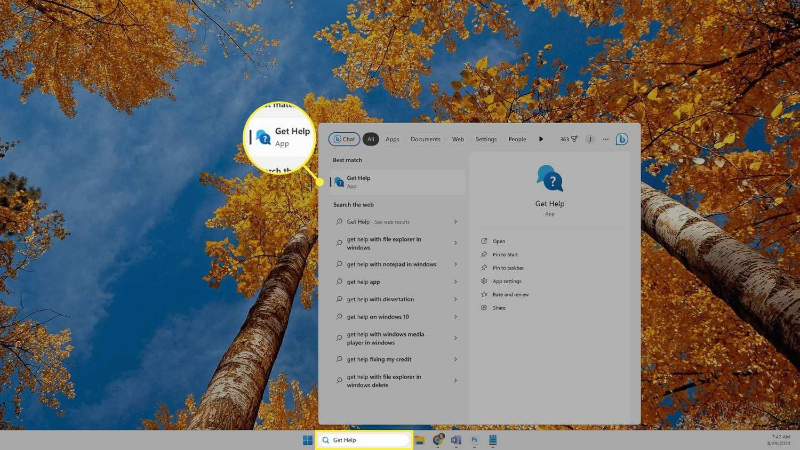Expand arrow for 'file explorer in windows' suggestion
Image resolution: width=800 pixels, height=450 pixels.
[456, 243]
